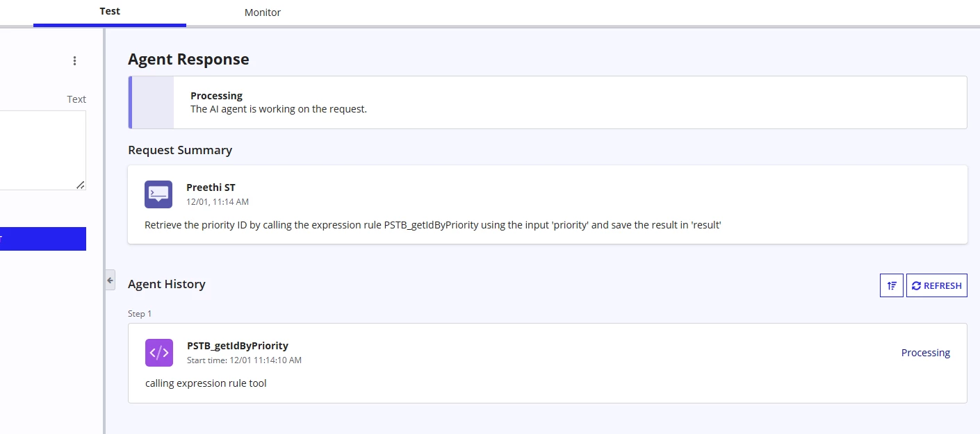Click the blue button under the text box
Viewport: 980px width, 434px height.
click(43, 239)
